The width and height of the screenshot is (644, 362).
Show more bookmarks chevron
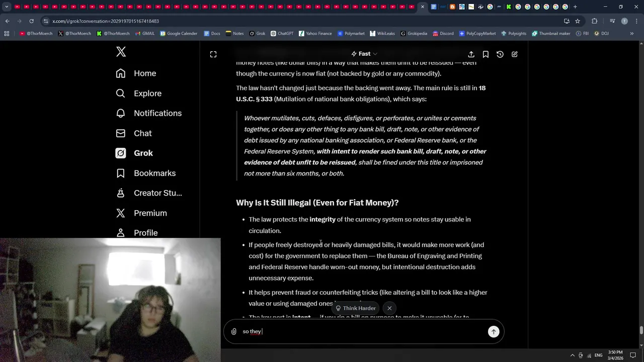click(632, 34)
